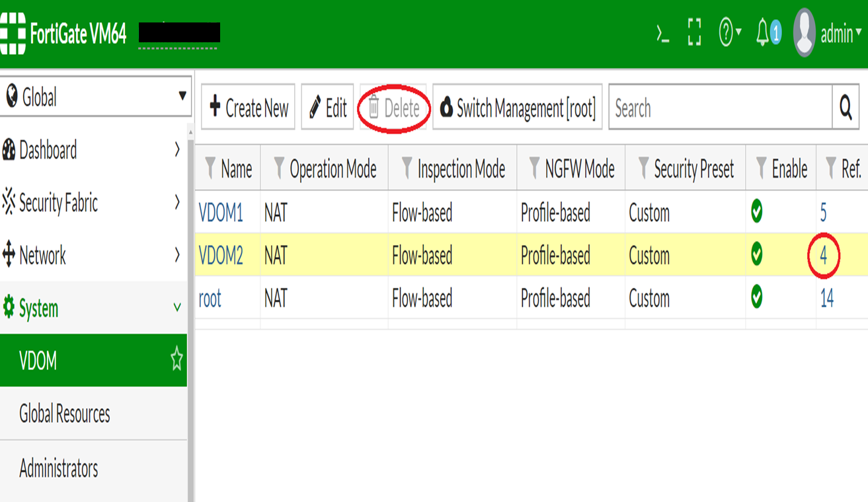Open Global Resources in the sidebar
Image resolution: width=868 pixels, height=502 pixels.
pos(65,414)
